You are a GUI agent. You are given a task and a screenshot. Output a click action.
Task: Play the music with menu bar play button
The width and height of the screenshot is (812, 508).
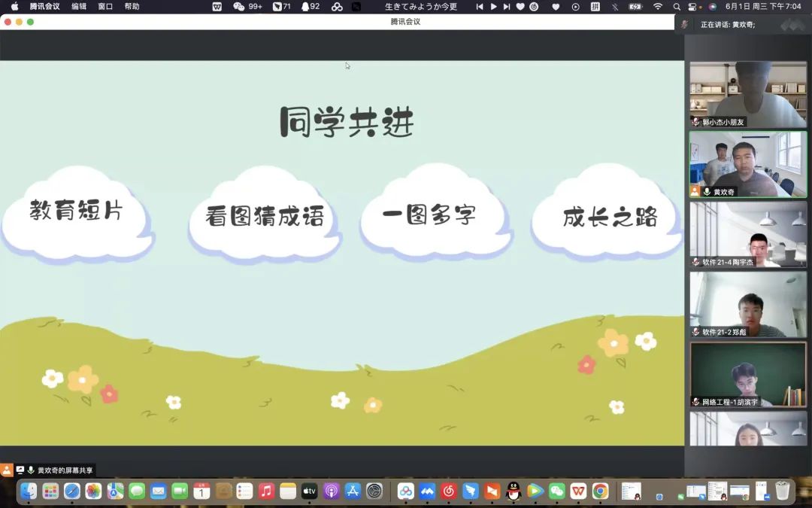(x=494, y=6)
